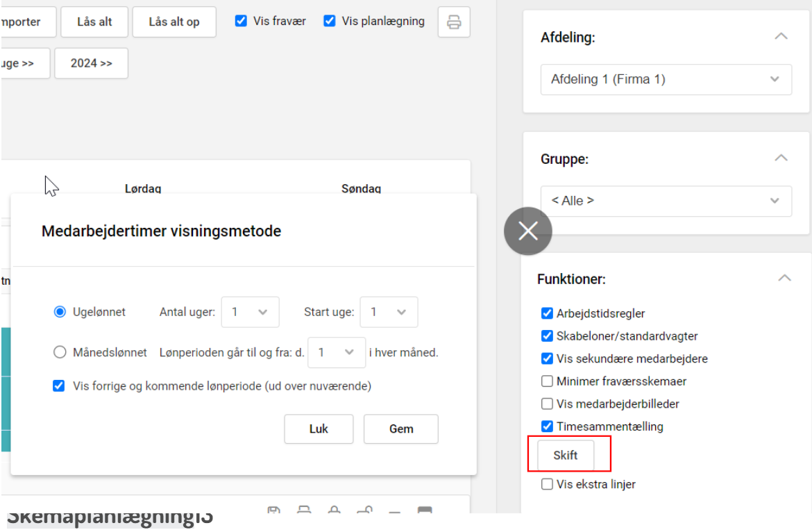Uncheck Vis forrige og kommende lønperiode

coord(59,386)
